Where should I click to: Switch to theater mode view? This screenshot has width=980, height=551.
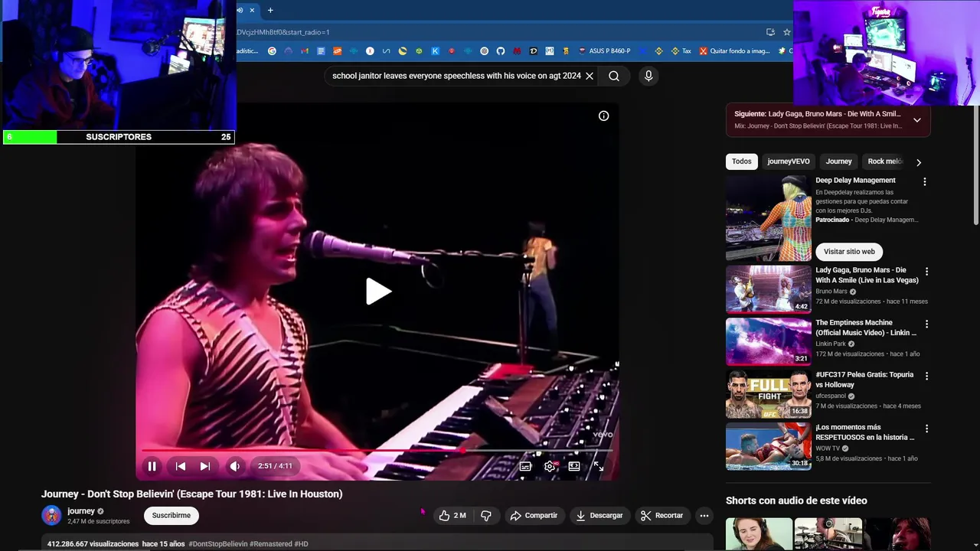[574, 466]
